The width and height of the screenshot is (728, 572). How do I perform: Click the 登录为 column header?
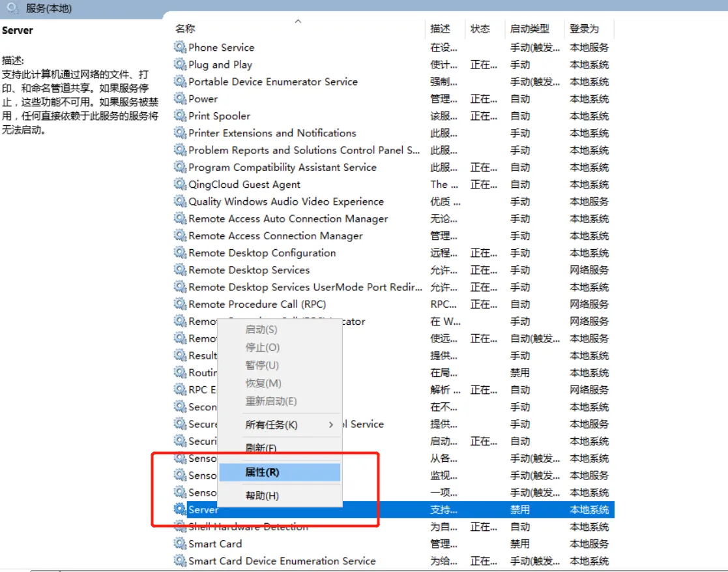[x=584, y=29]
